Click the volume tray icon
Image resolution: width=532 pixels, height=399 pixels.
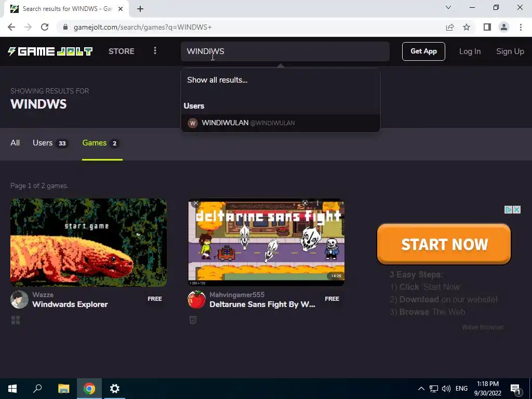446,389
